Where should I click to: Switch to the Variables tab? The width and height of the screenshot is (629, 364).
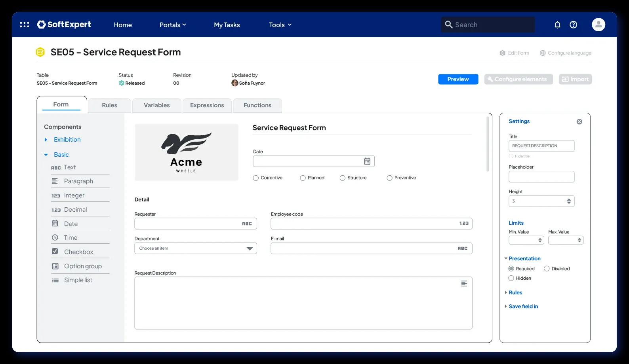(x=157, y=105)
